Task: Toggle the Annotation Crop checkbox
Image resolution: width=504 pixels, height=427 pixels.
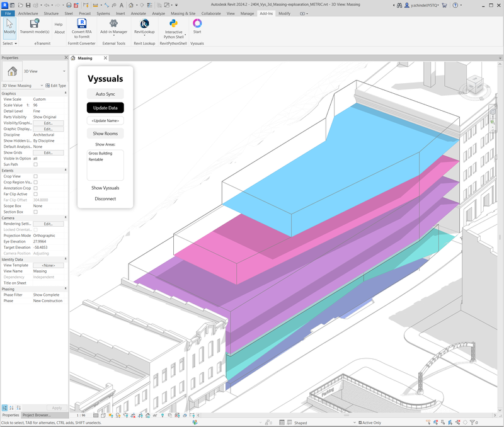Action: coord(36,188)
